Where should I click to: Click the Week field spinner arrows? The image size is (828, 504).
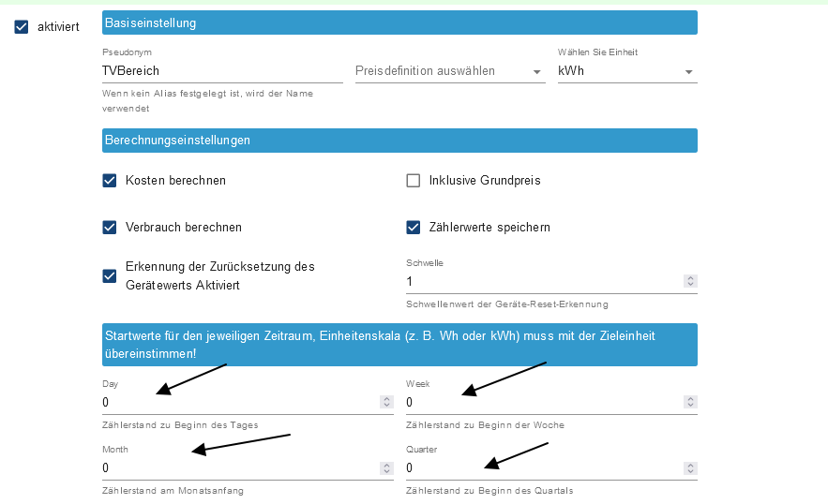click(690, 402)
